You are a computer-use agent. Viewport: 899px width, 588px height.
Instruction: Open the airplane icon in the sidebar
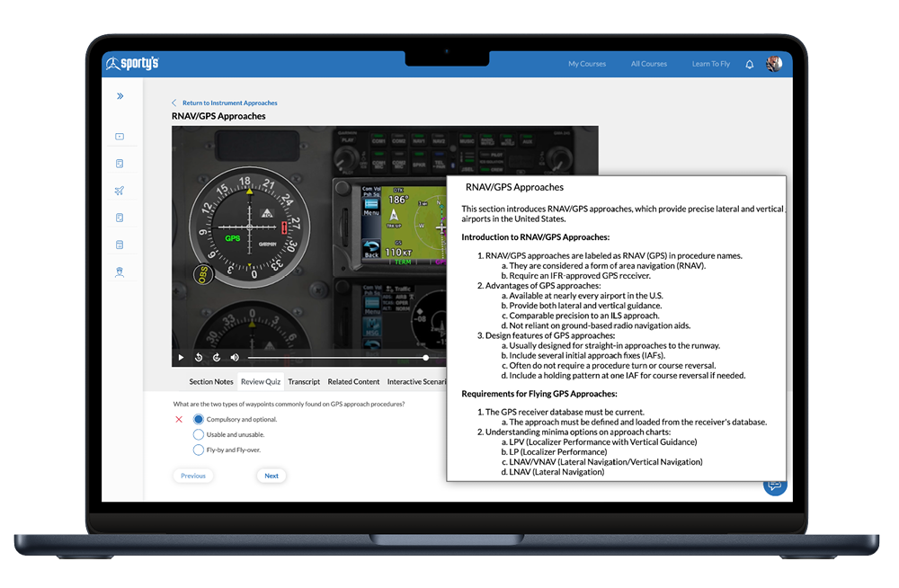click(119, 191)
